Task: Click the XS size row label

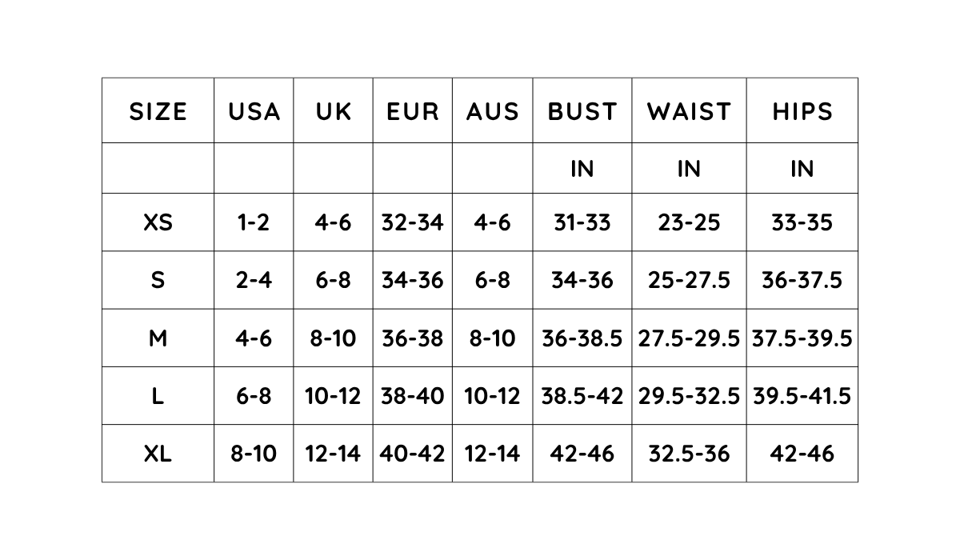Action: [158, 222]
